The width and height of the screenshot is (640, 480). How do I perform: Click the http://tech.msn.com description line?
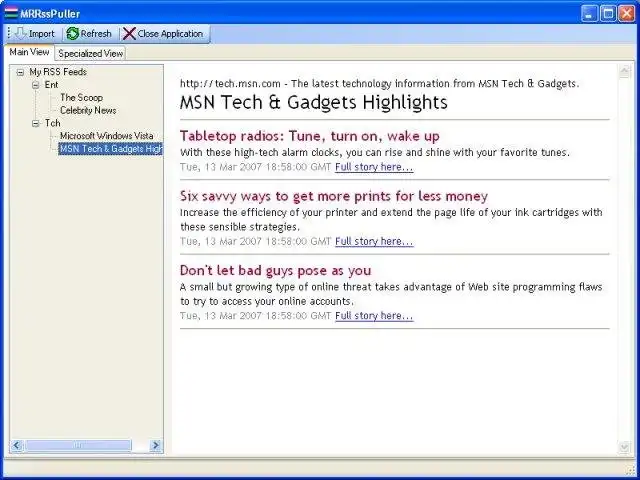click(x=379, y=84)
